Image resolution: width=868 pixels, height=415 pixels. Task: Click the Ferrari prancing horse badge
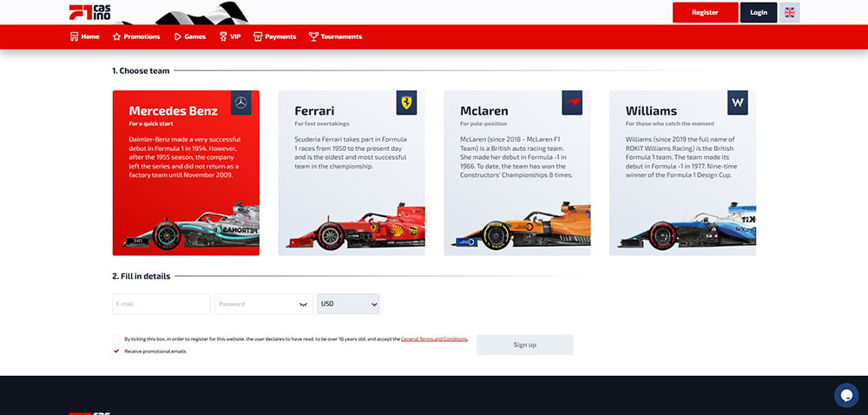(x=406, y=102)
